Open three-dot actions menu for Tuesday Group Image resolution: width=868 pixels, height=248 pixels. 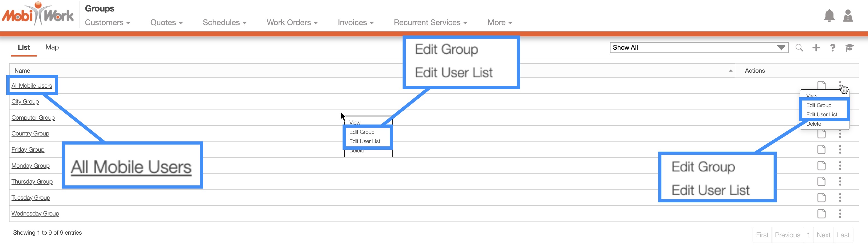(840, 197)
